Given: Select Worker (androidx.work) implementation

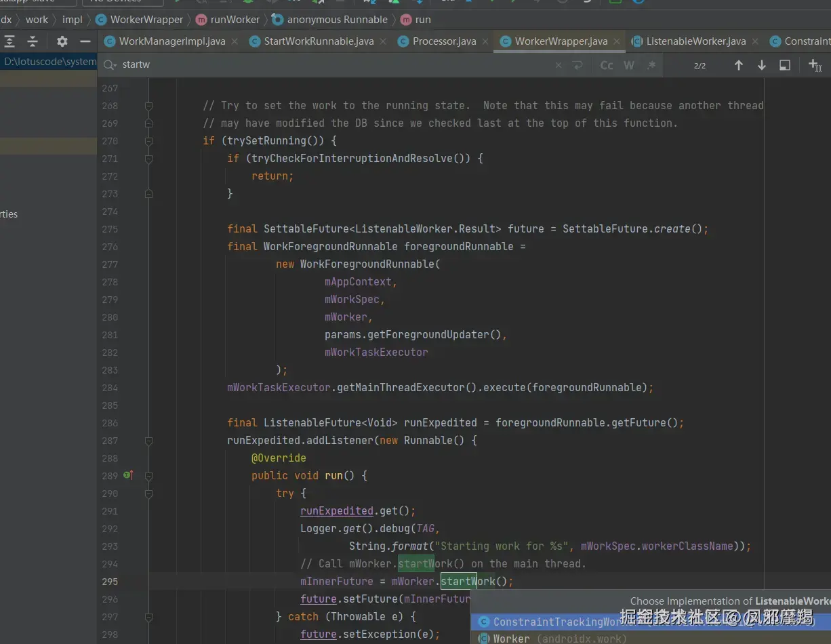Looking at the screenshot, I should (512, 639).
